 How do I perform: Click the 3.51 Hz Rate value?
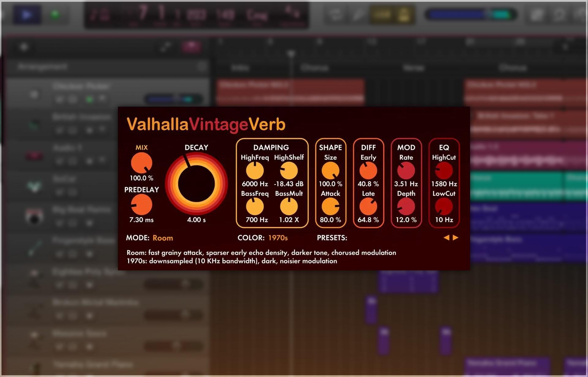pyautogui.click(x=406, y=184)
